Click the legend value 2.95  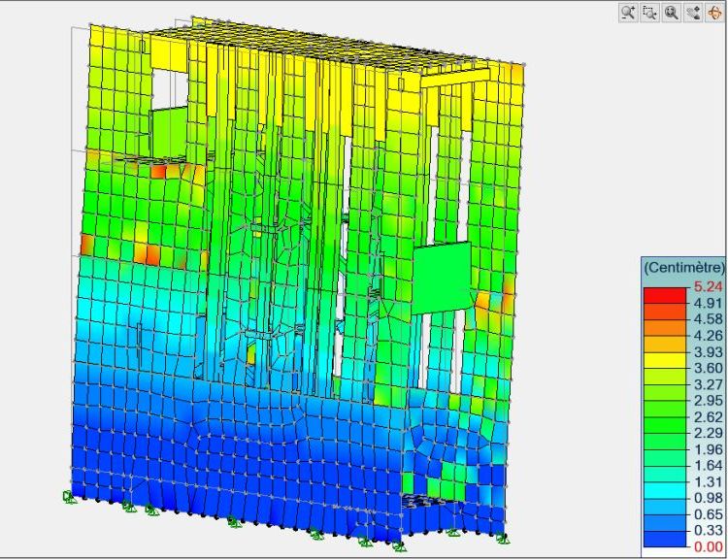[x=708, y=400]
